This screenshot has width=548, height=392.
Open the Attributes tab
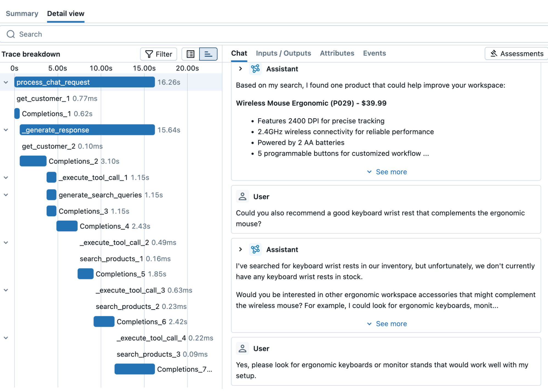tap(337, 53)
